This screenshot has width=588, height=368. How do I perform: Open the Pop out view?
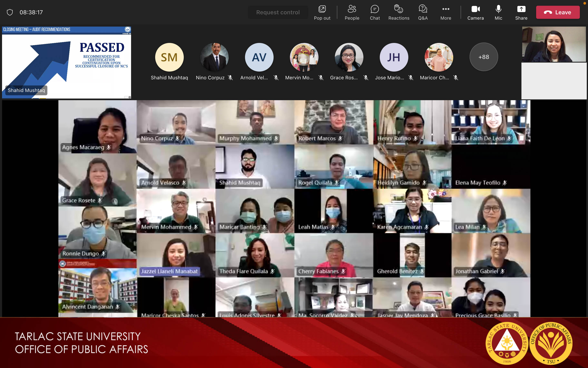pyautogui.click(x=322, y=12)
